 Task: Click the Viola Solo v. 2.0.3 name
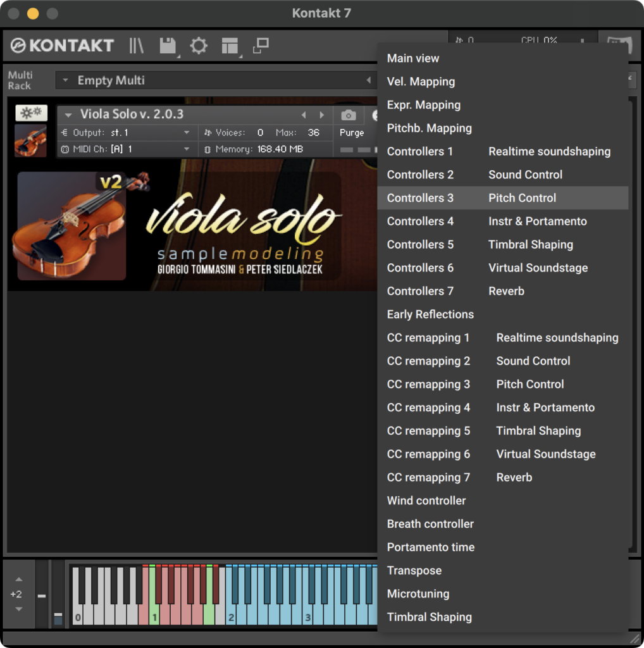[x=132, y=114]
